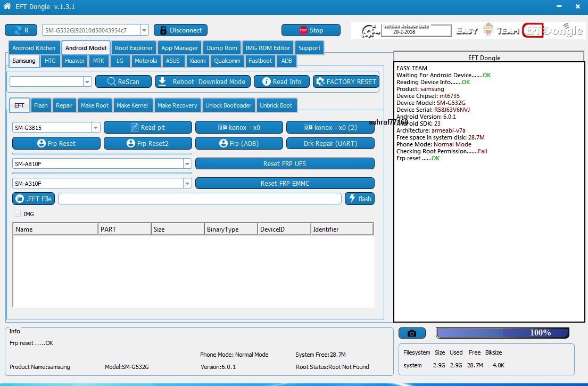Viewport: 588px width, 386px height.
Task: Click the Disconnect button
Action: tap(180, 30)
